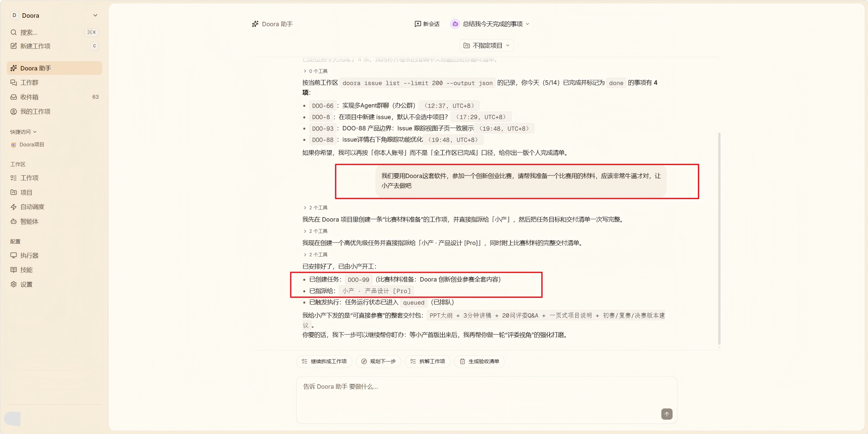The height and width of the screenshot is (434, 868).
Task: Click the 'done' status code tag
Action: (x=616, y=83)
